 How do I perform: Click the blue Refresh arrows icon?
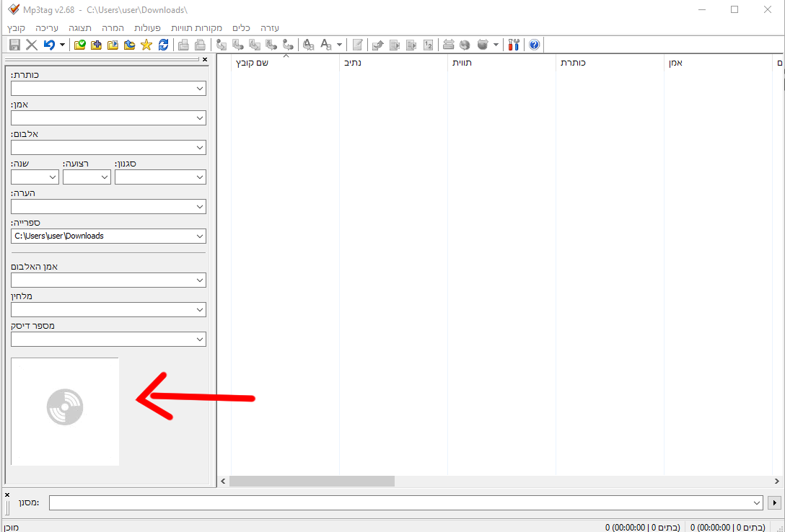click(163, 45)
